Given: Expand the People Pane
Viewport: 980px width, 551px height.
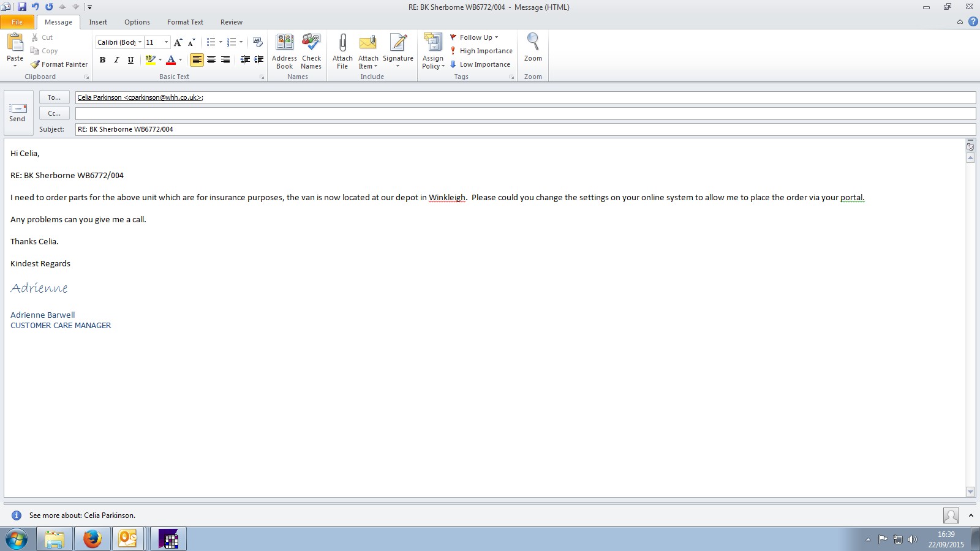Looking at the screenshot, I should [971, 515].
